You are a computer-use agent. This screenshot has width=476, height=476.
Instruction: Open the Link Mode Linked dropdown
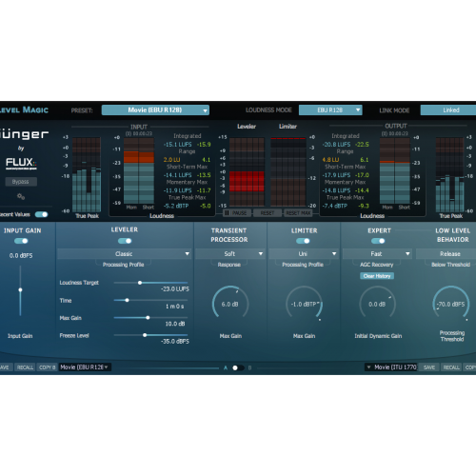(x=448, y=110)
